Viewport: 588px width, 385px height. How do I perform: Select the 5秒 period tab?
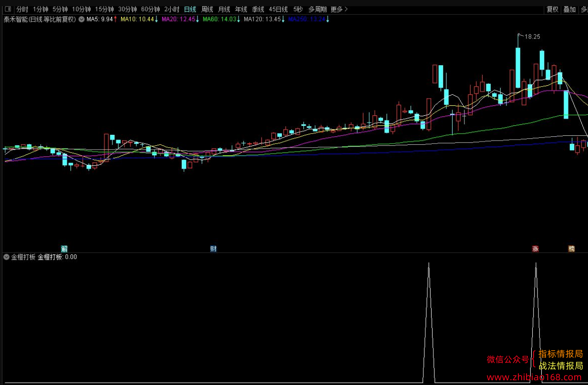(x=298, y=9)
